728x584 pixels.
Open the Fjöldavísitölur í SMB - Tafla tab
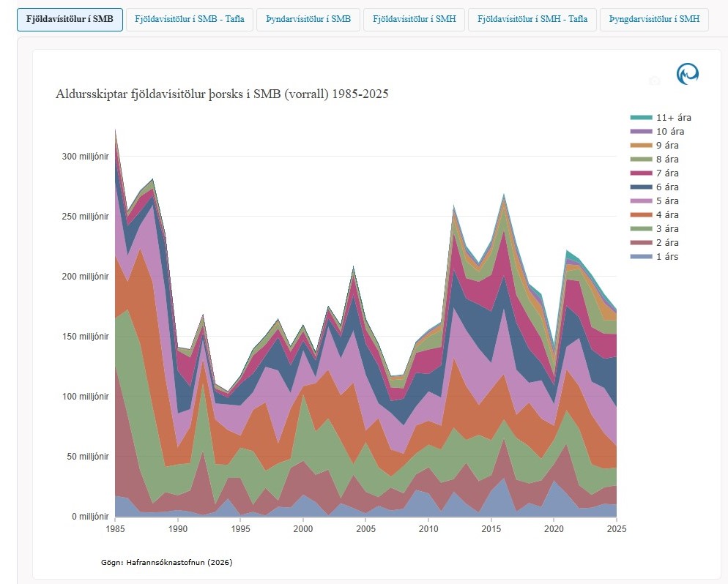(x=190, y=19)
